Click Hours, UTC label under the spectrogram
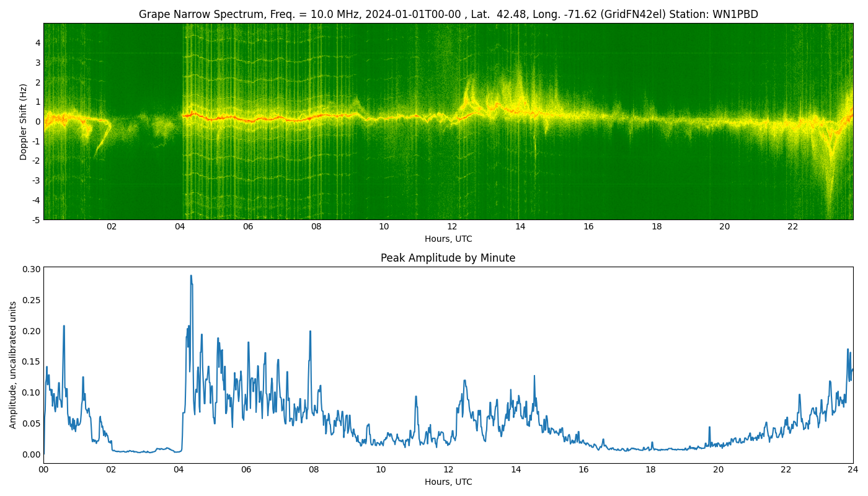 coord(448,239)
